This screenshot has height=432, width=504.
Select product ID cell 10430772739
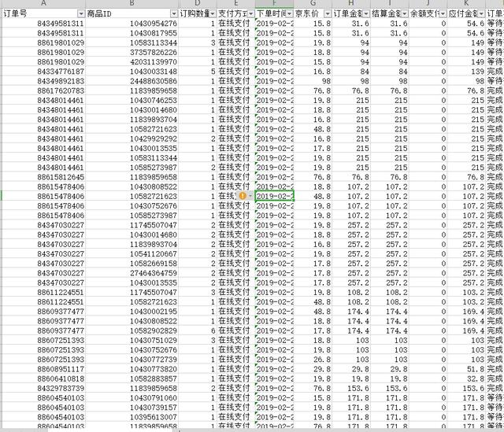tap(132, 360)
